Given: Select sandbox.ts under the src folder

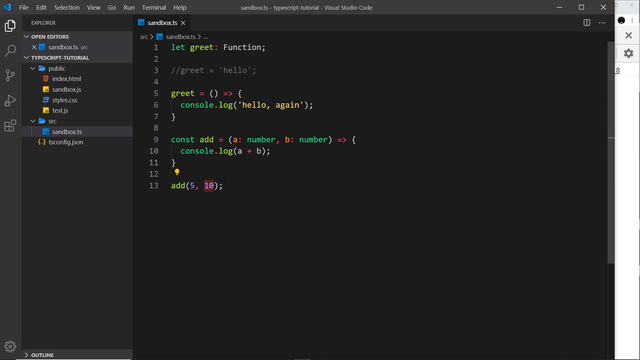Looking at the screenshot, I should (67, 132).
